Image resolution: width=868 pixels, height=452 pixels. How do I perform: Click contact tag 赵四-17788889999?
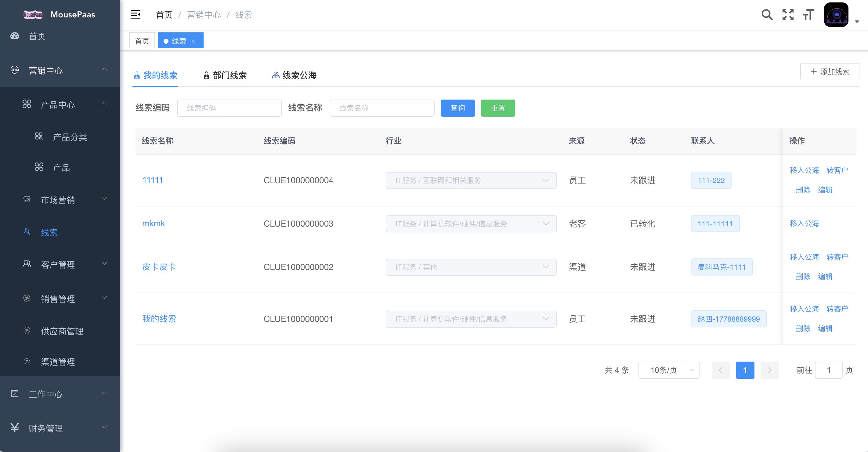tap(729, 319)
